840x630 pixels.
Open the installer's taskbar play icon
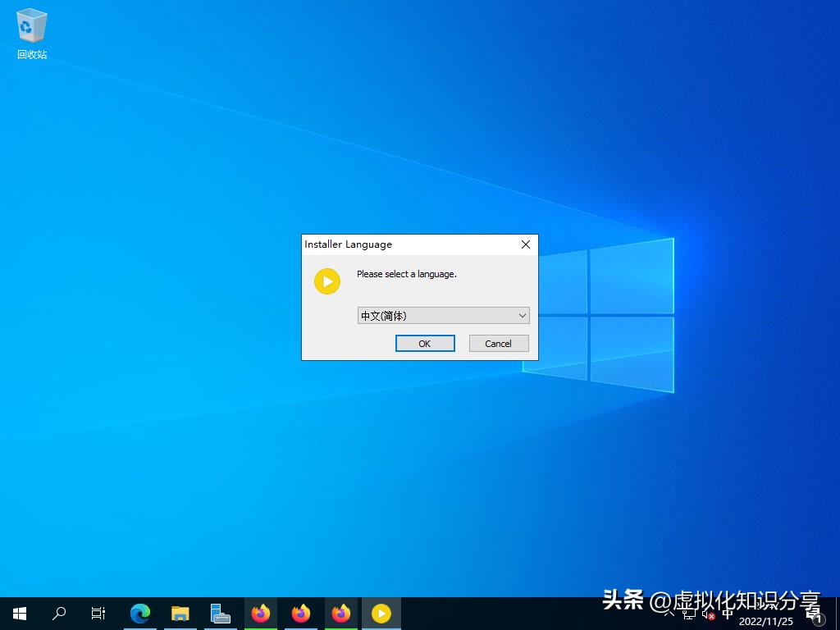[x=381, y=613]
